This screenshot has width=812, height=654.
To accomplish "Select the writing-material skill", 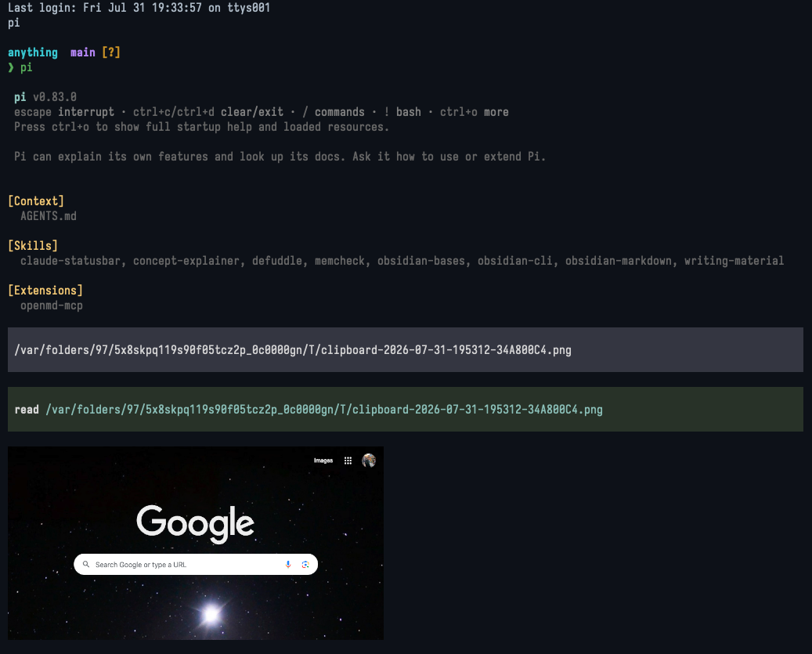I will point(734,261).
